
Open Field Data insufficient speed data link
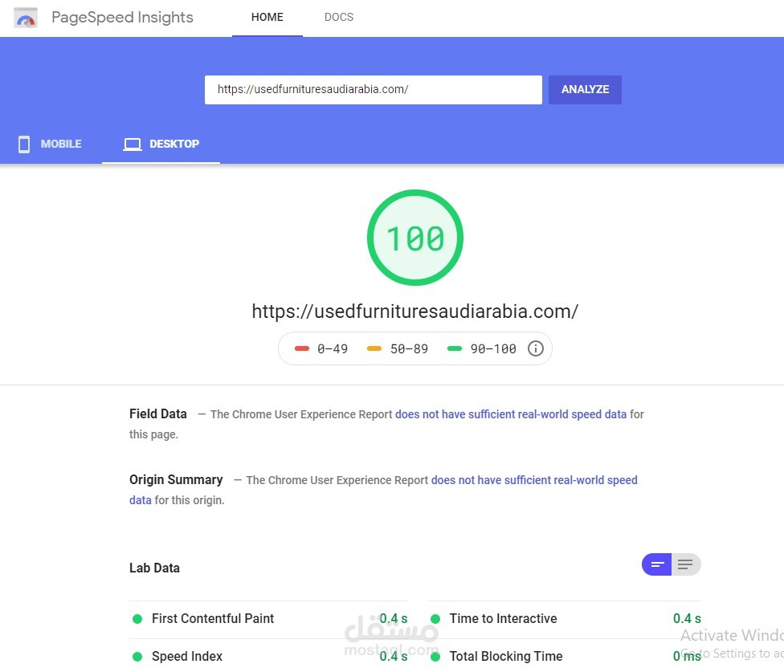511,414
